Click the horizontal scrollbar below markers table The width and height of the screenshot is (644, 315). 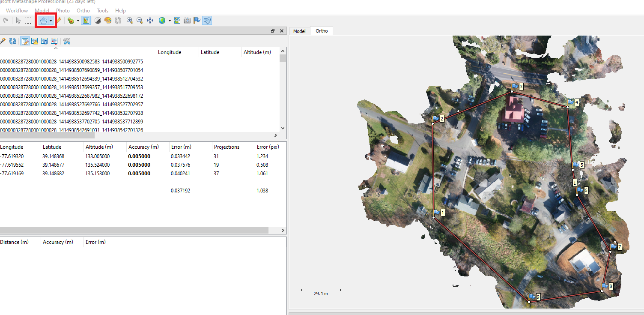pyautogui.click(x=134, y=231)
